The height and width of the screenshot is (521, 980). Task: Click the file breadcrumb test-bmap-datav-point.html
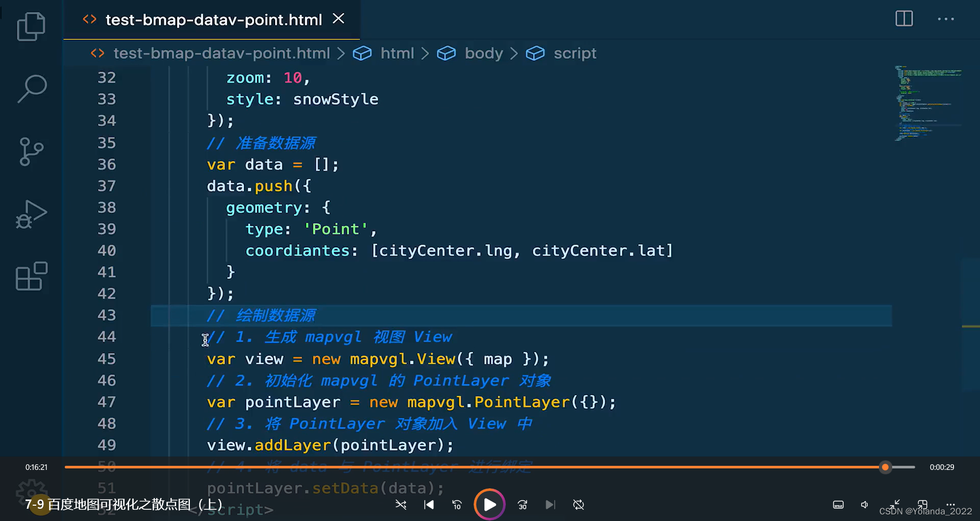(x=222, y=53)
